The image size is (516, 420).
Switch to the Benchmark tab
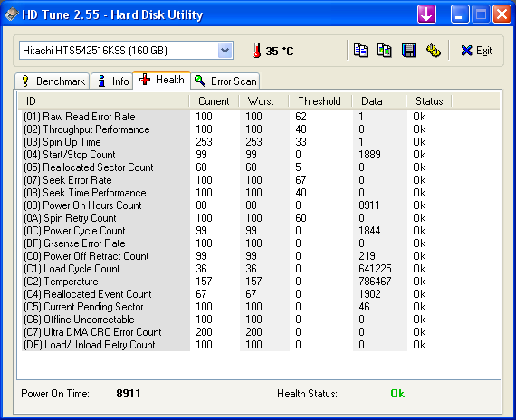[x=53, y=81]
